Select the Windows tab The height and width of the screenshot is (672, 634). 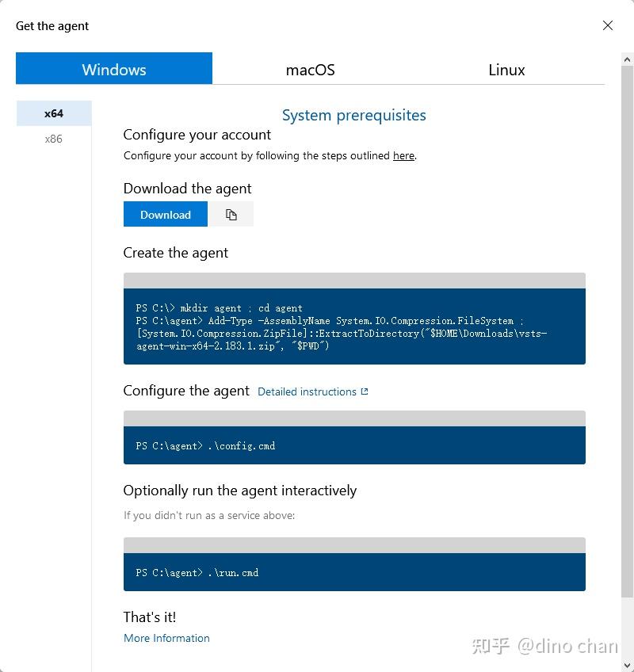coord(113,70)
